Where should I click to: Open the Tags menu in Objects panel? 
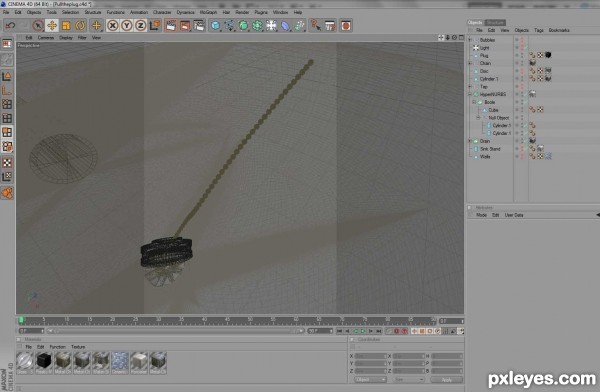[x=539, y=30]
